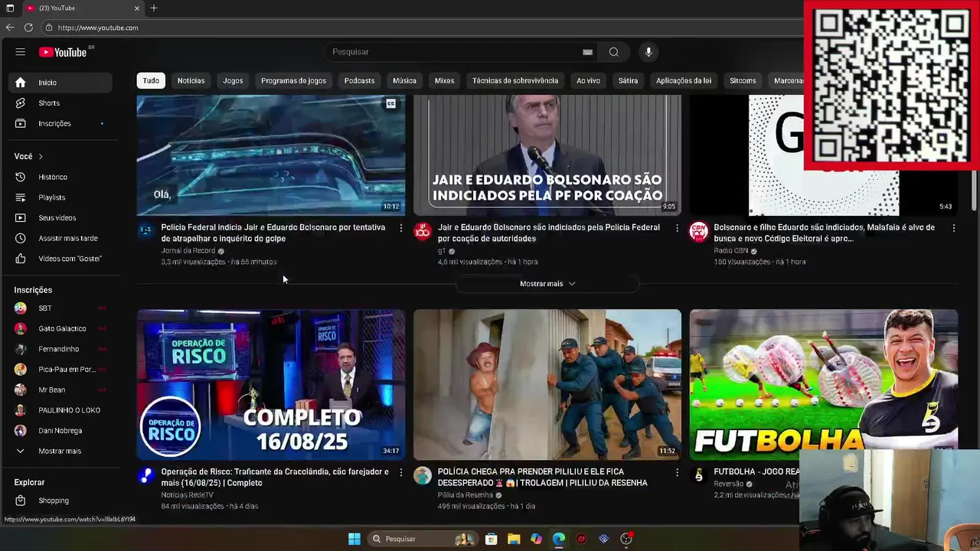Click the voice search microphone
The image size is (980, 551).
(648, 52)
